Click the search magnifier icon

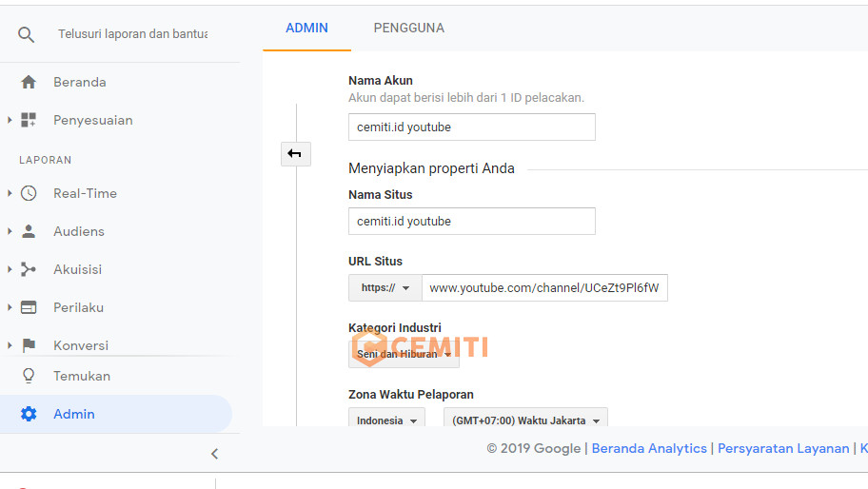[27, 34]
